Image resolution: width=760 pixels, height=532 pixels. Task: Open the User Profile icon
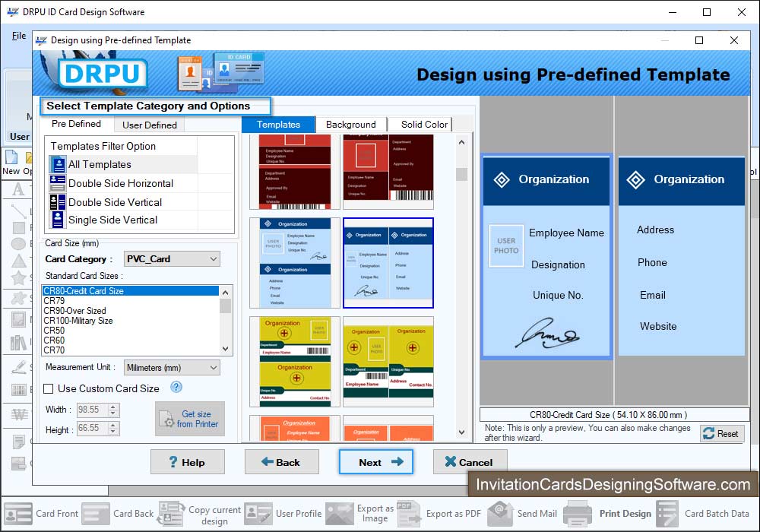258,514
